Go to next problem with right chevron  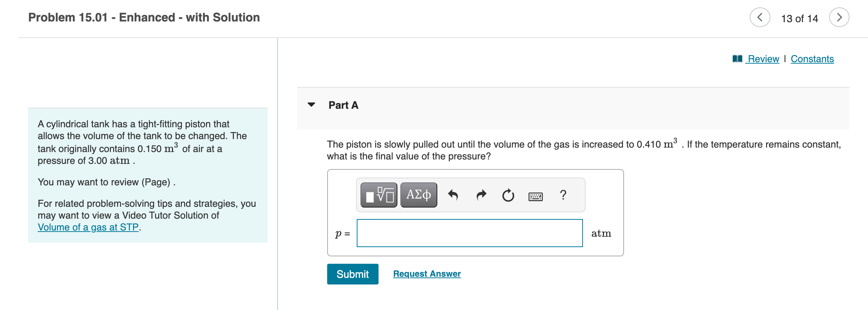pyautogui.click(x=840, y=17)
